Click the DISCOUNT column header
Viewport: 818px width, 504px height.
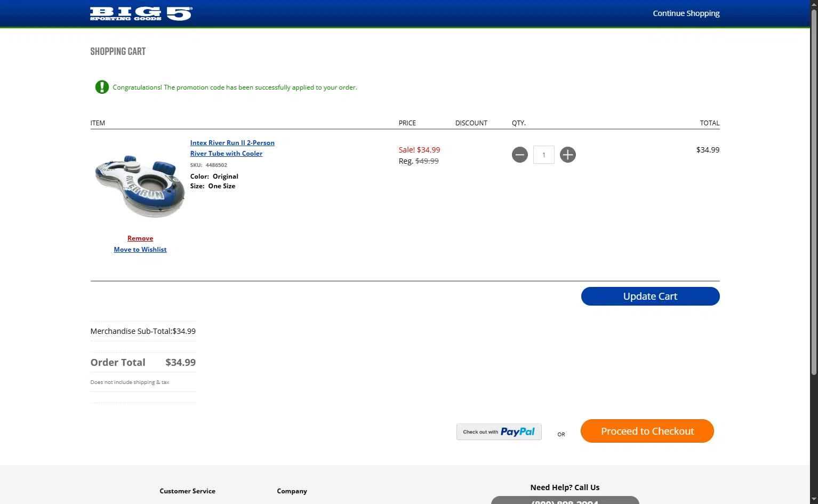(471, 123)
